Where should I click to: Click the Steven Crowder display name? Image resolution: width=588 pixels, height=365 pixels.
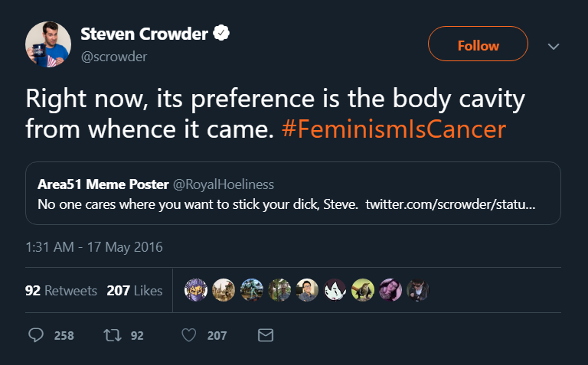(x=145, y=34)
